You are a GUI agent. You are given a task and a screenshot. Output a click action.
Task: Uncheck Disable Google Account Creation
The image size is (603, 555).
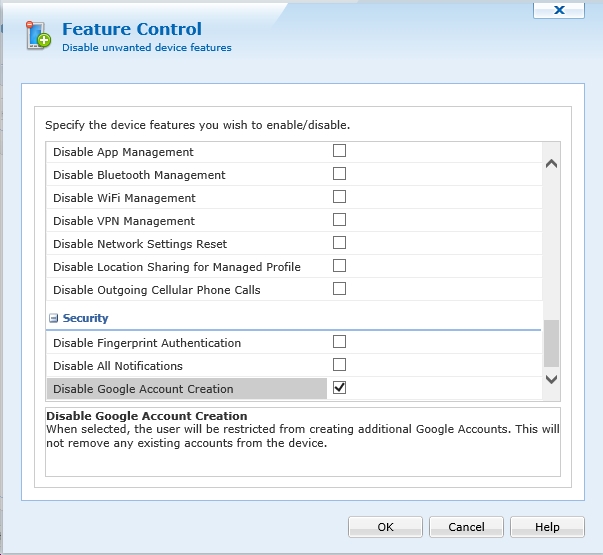coord(339,388)
